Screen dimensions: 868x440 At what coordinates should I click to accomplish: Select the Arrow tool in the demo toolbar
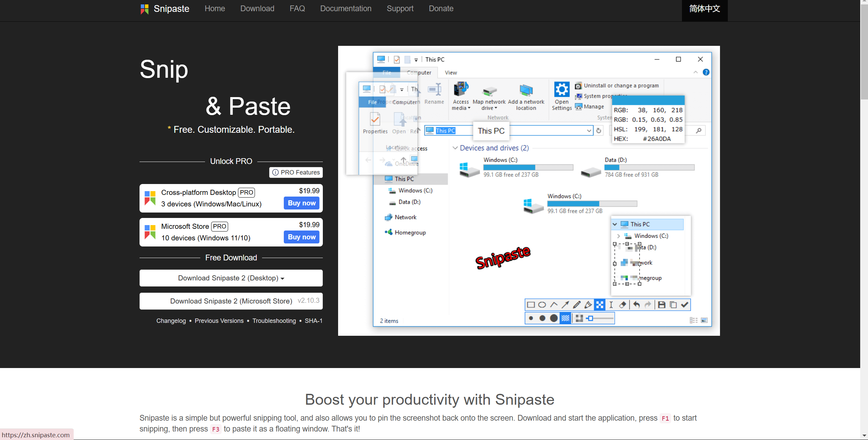click(x=565, y=305)
